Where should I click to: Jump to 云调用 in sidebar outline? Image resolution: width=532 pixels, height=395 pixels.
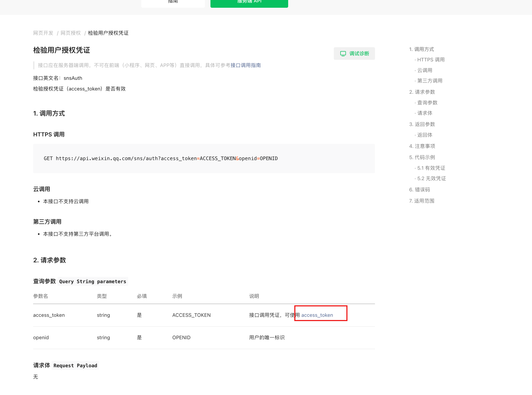tap(425, 70)
